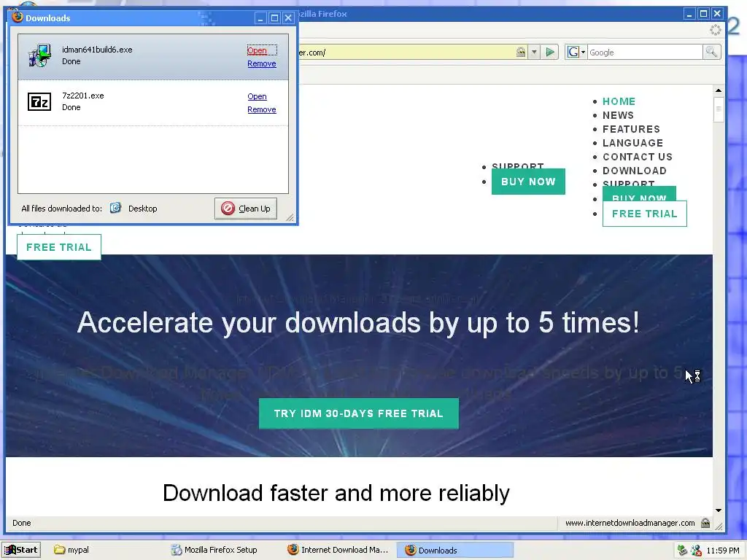Click the vertical scrollbar thumb in Firefox
Screen dimensions: 747x560
click(x=719, y=109)
